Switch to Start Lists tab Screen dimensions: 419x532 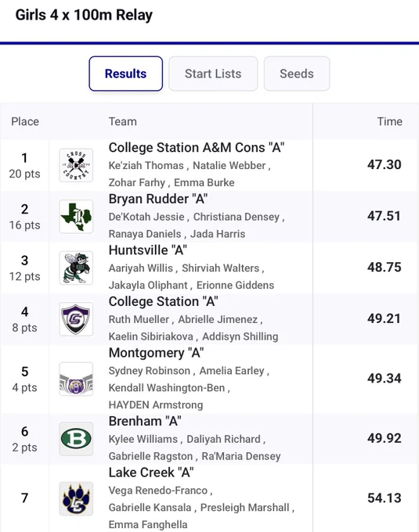(x=213, y=74)
